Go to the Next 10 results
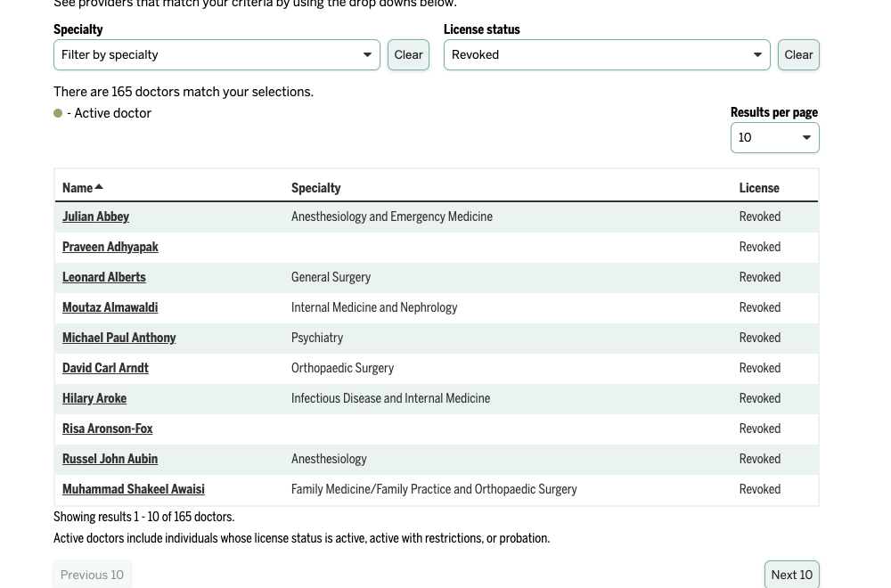 click(x=791, y=575)
